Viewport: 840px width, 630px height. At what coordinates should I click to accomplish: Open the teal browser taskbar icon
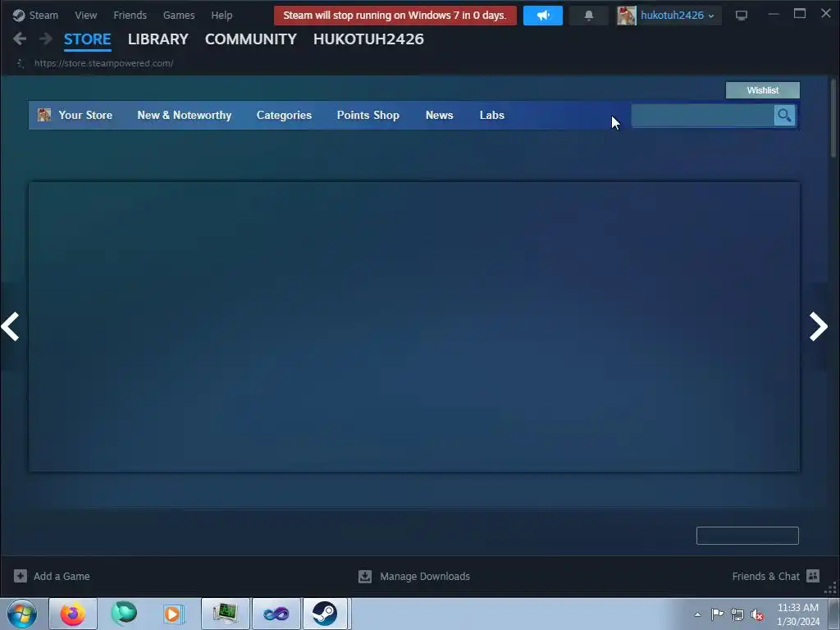124,614
